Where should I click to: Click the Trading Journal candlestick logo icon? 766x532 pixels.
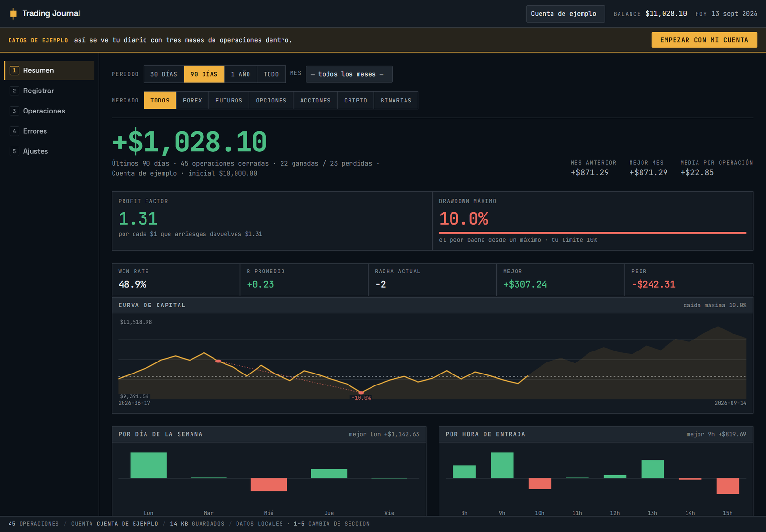coord(13,13)
